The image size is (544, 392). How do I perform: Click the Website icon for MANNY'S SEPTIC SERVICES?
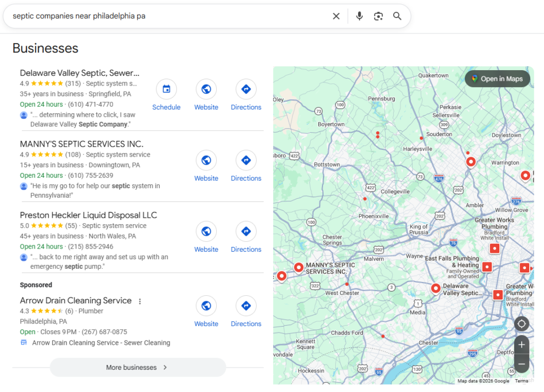pyautogui.click(x=206, y=160)
